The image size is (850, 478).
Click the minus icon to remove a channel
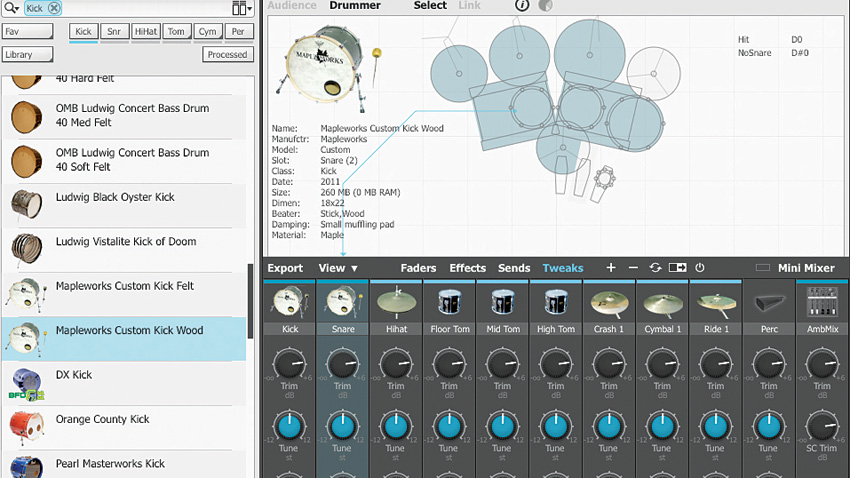(x=633, y=268)
